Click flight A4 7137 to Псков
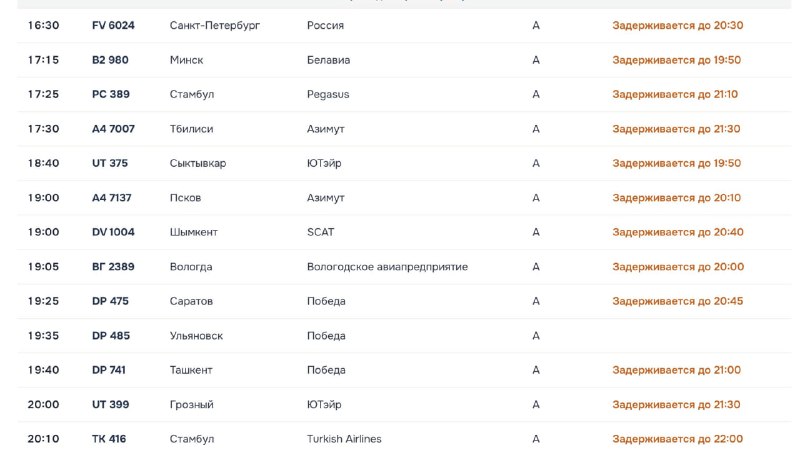The image size is (800, 455). [404, 198]
